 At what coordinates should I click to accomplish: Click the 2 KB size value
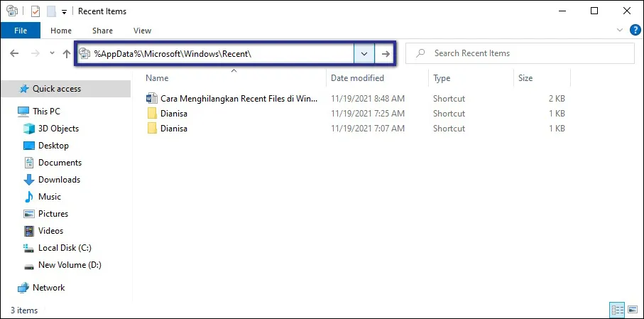click(x=555, y=99)
